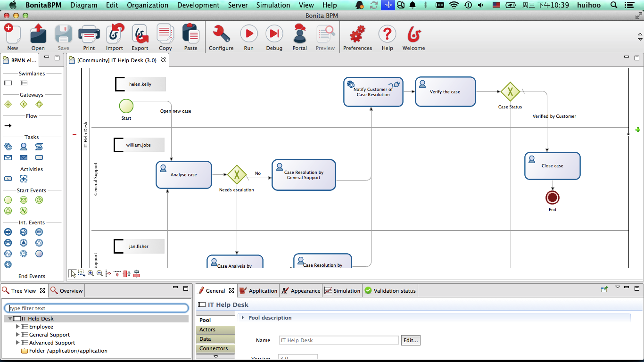Collapse the pool using red minus
The image size is (644, 362).
coord(74,134)
